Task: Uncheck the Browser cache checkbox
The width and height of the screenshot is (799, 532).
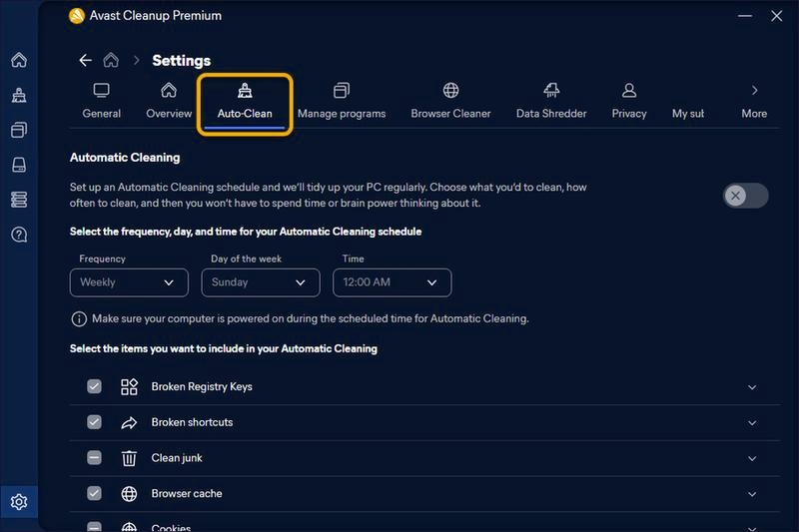Action: click(94, 493)
